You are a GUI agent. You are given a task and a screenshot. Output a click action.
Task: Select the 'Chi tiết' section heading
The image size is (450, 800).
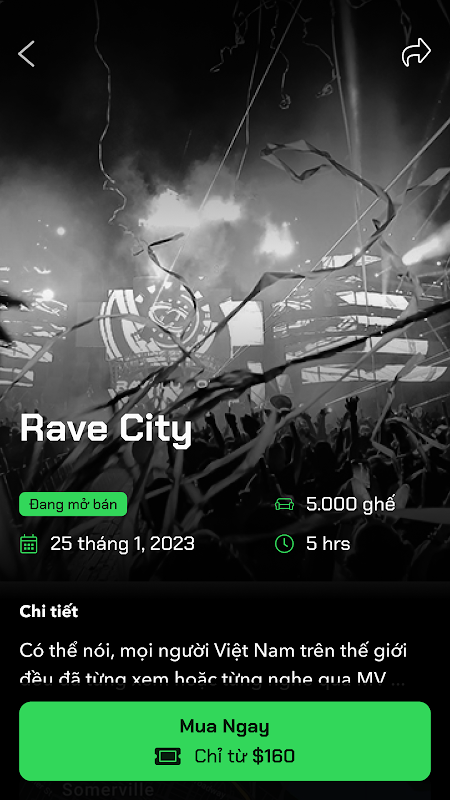pyautogui.click(x=48, y=611)
